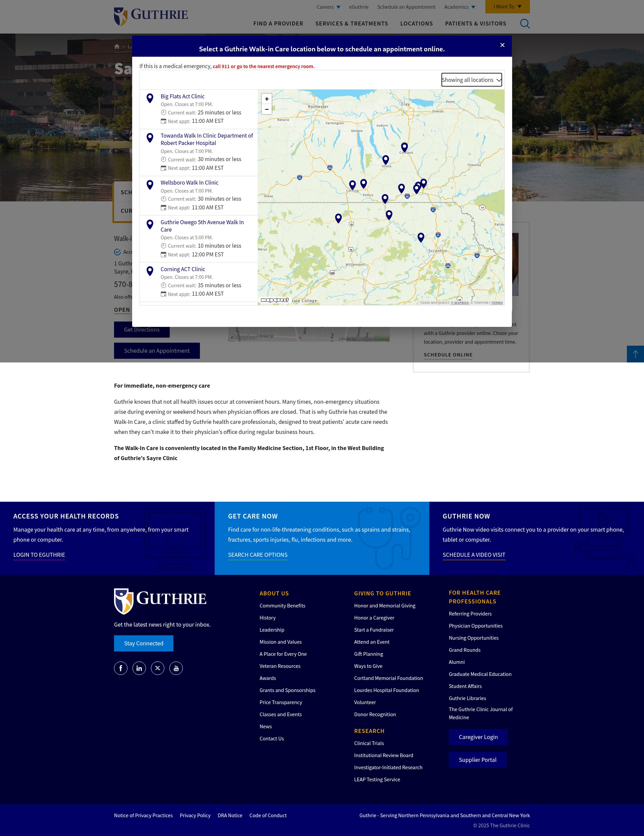The height and width of the screenshot is (836, 644).
Task: Select Guthrie Owego 5th Avenue Walk In Care
Action: [202, 226]
